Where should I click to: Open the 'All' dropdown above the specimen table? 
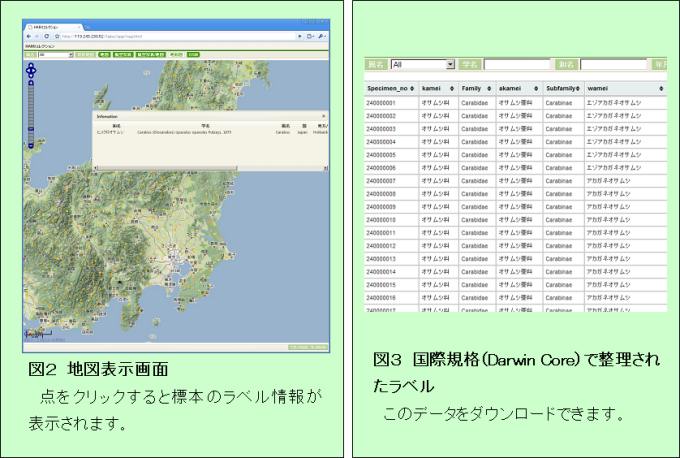tap(422, 63)
